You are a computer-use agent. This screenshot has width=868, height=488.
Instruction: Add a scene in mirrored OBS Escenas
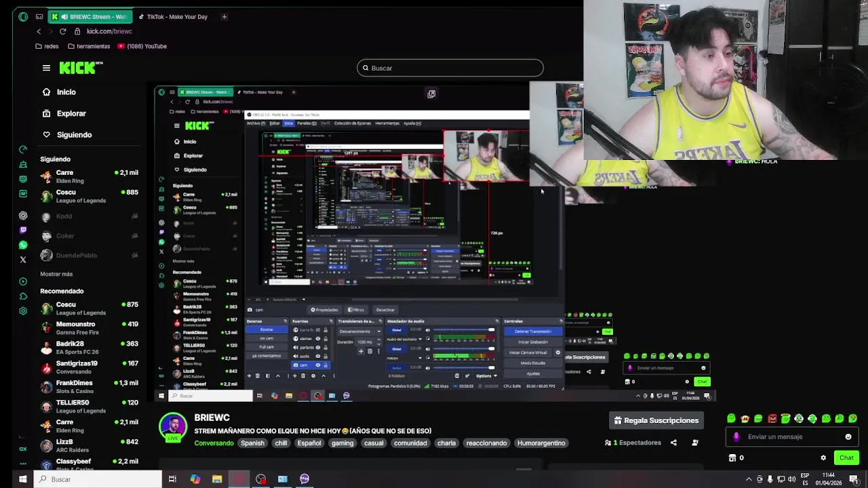click(x=249, y=375)
